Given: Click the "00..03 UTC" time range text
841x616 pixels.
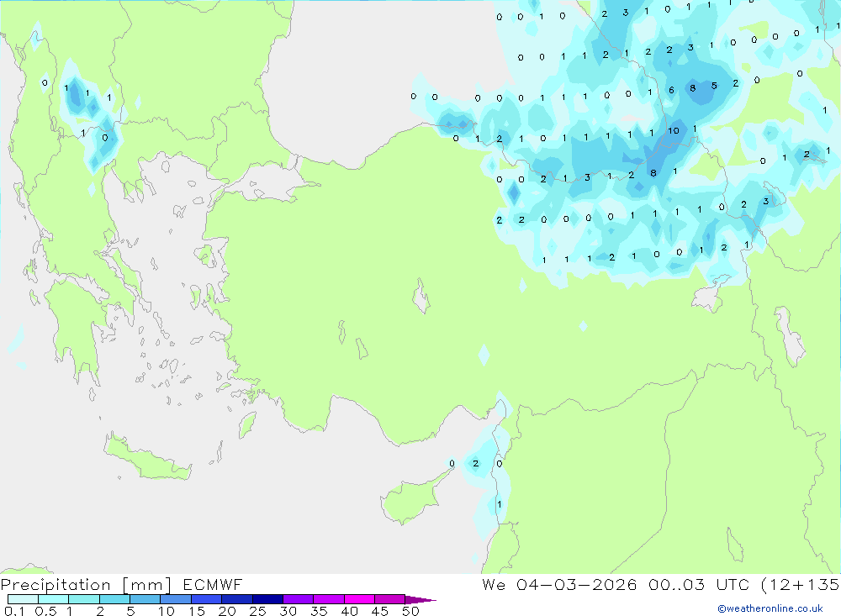Looking at the screenshot, I should pos(698,584).
